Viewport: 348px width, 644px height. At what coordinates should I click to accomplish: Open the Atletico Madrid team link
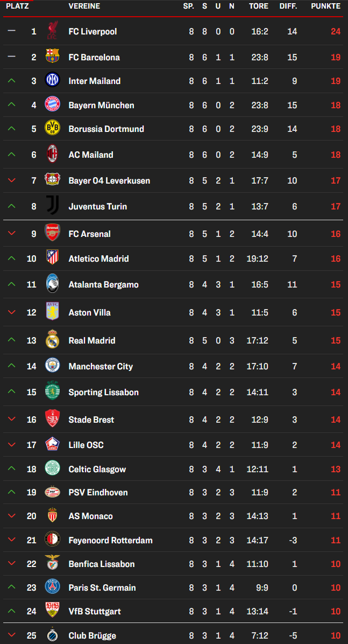coord(98,259)
